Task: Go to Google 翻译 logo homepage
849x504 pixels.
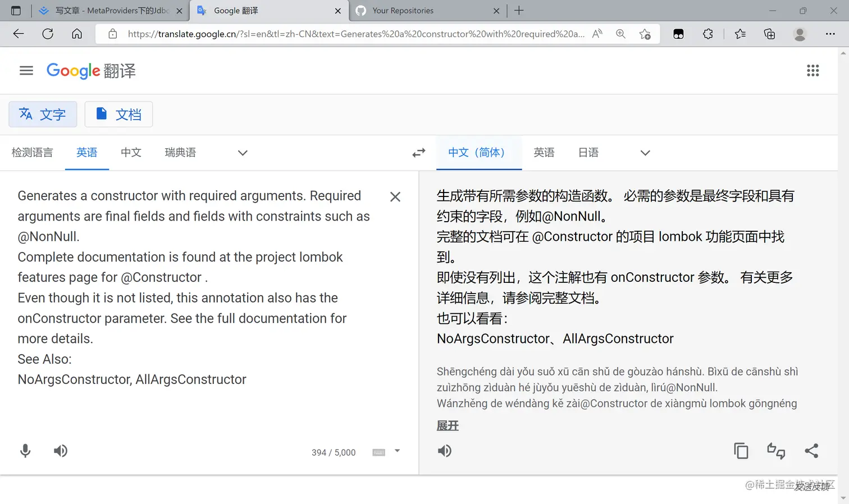Action: pos(91,71)
